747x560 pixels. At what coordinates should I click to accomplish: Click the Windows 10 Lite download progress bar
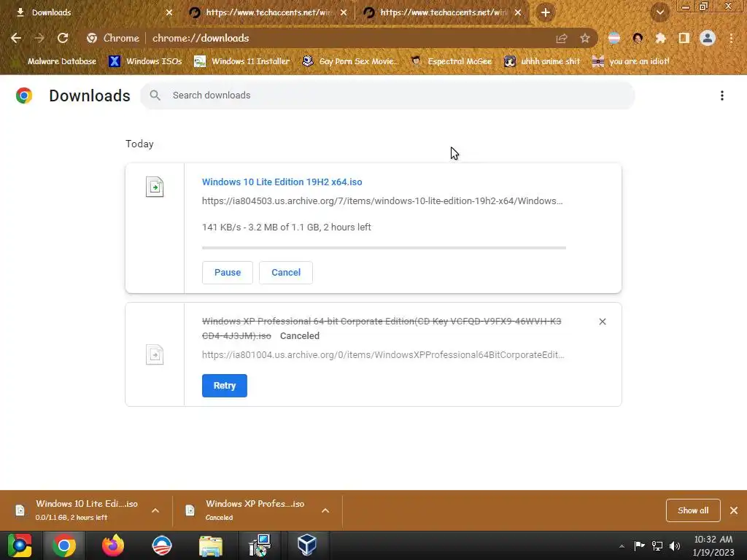tap(384, 248)
